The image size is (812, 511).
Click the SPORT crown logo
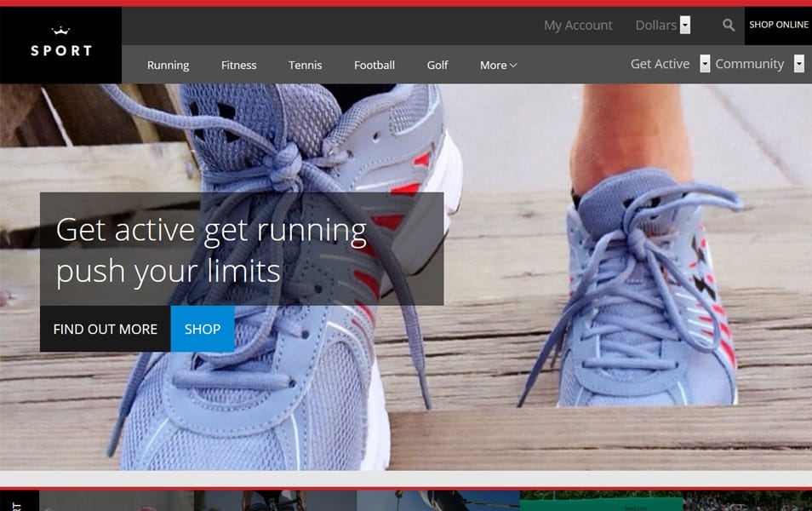(60, 43)
